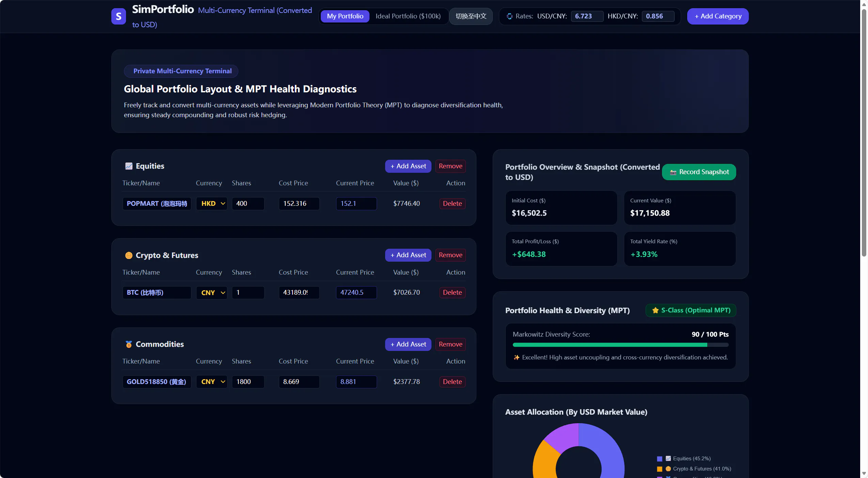Remove the Equities category

(x=451, y=166)
